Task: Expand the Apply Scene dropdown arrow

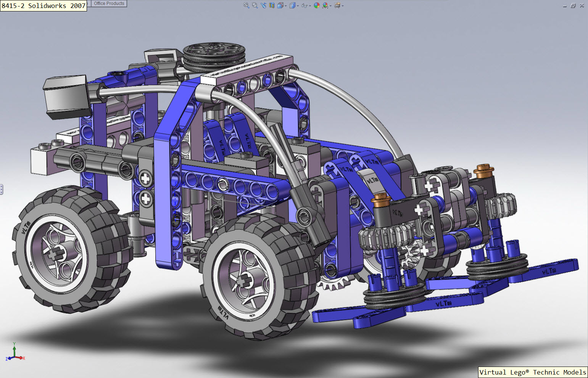Action: (x=330, y=6)
